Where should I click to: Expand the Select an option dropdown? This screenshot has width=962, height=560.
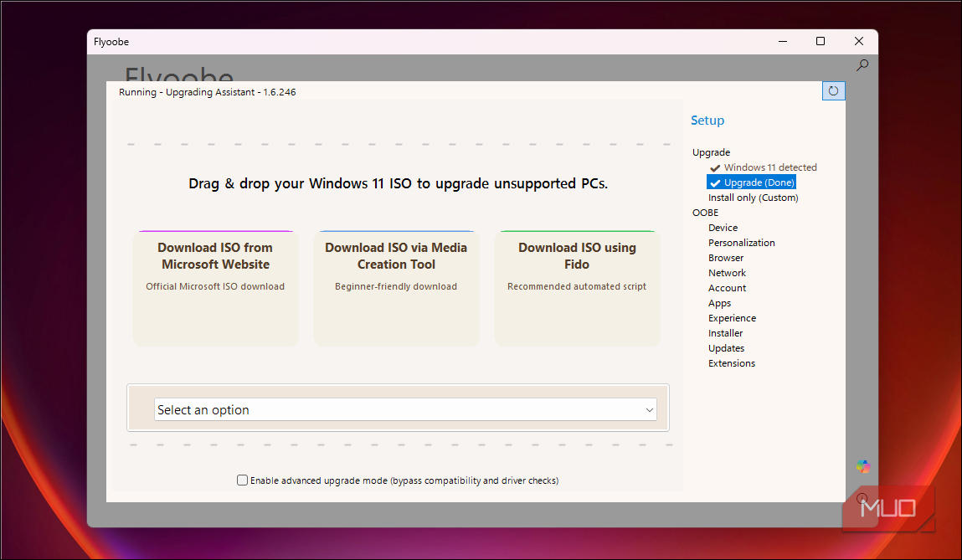[x=405, y=409]
